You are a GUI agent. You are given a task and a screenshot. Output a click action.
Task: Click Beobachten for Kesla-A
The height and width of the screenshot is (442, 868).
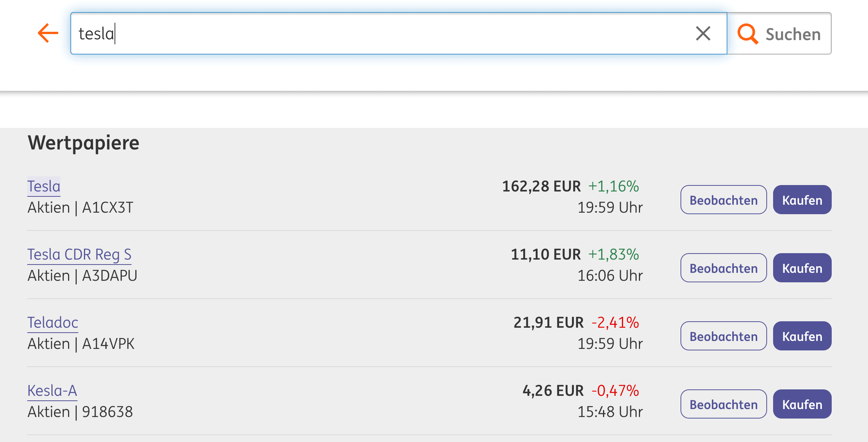(724, 404)
